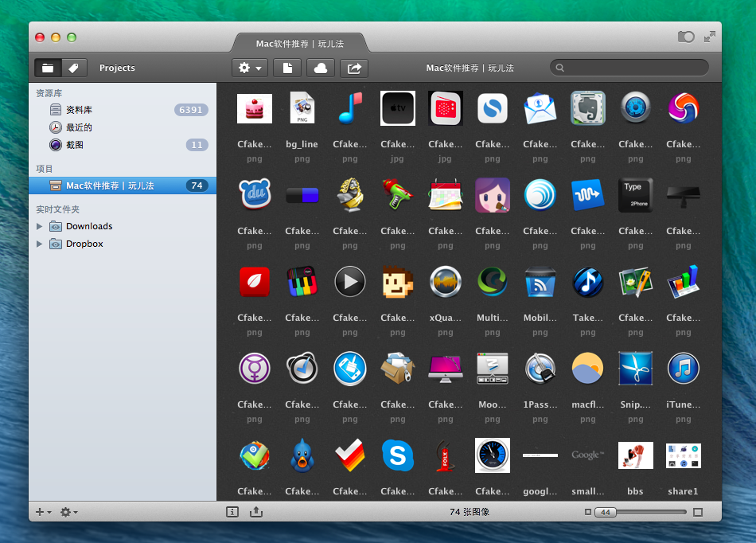This screenshot has width=756, height=543.
Task: Select the red Folx rocket thumbnail
Action: click(x=446, y=455)
